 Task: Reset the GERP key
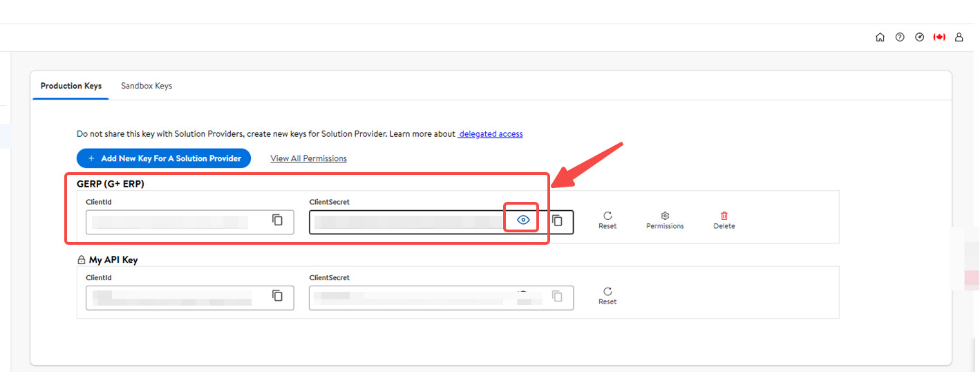607,220
